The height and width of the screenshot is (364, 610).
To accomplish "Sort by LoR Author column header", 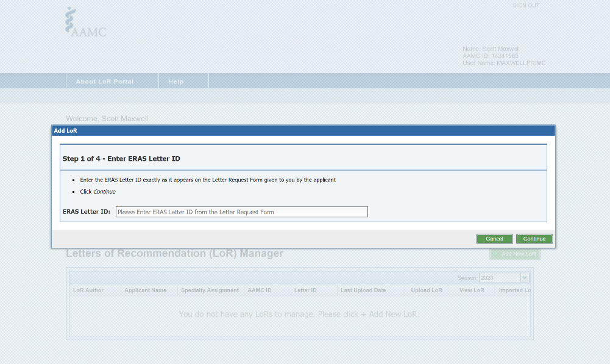I will point(88,290).
